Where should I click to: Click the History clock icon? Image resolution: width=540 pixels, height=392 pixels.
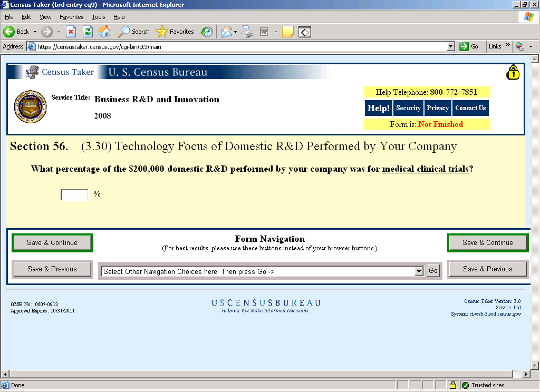(x=207, y=32)
